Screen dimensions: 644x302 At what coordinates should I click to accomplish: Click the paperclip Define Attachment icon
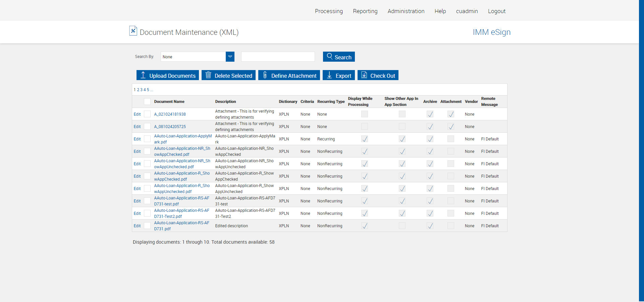(x=265, y=75)
